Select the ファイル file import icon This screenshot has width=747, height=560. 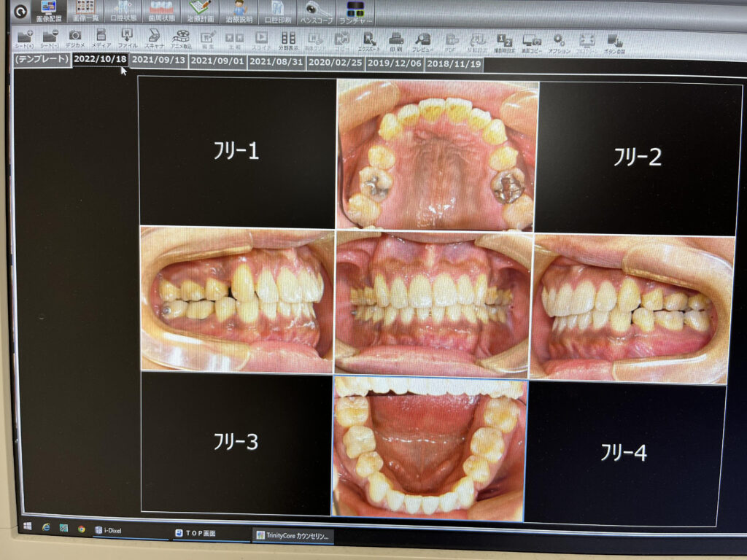pyautogui.click(x=127, y=38)
